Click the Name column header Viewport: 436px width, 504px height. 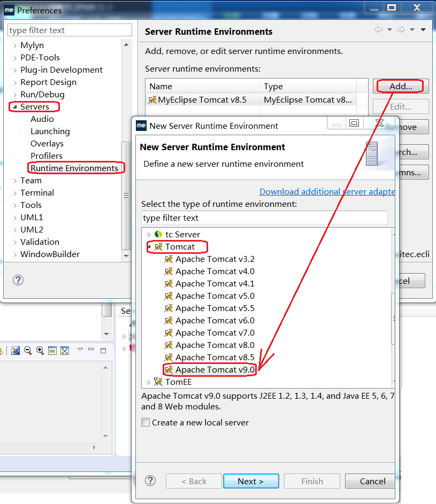coord(203,87)
